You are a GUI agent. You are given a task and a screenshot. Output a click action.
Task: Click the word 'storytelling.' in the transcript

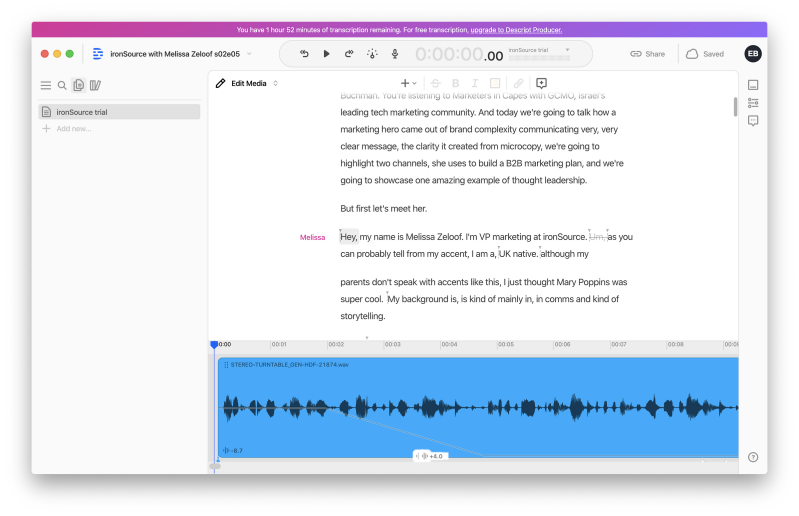363,316
